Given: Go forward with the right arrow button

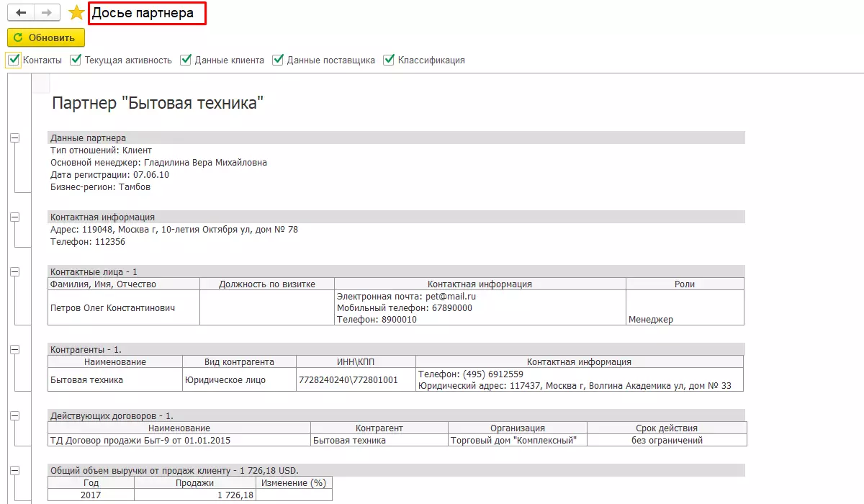Looking at the screenshot, I should [47, 13].
